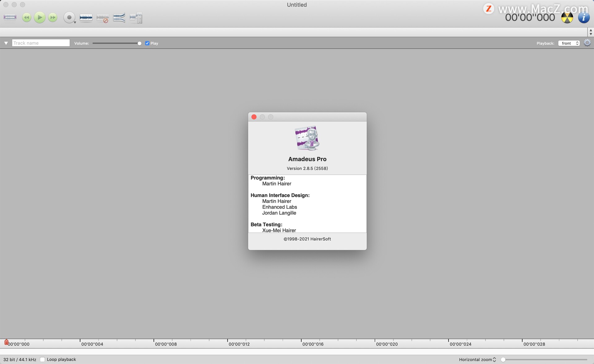Click the '32 bit / 44.1 kHz' status text
594x364 pixels.
click(20, 360)
